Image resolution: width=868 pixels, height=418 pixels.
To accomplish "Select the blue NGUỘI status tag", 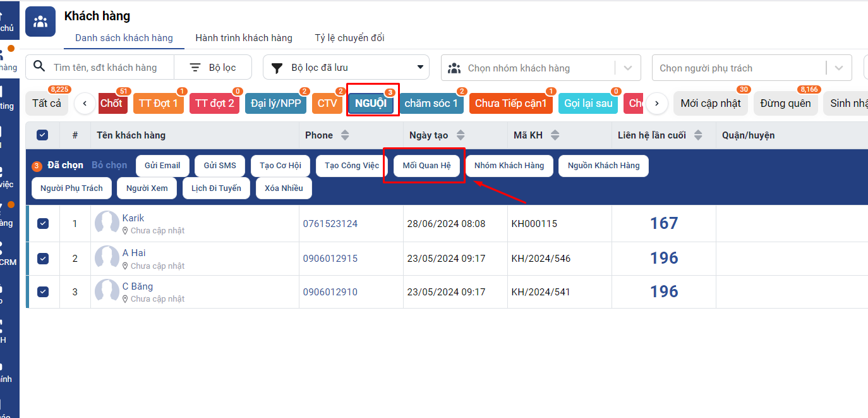I will [x=371, y=104].
